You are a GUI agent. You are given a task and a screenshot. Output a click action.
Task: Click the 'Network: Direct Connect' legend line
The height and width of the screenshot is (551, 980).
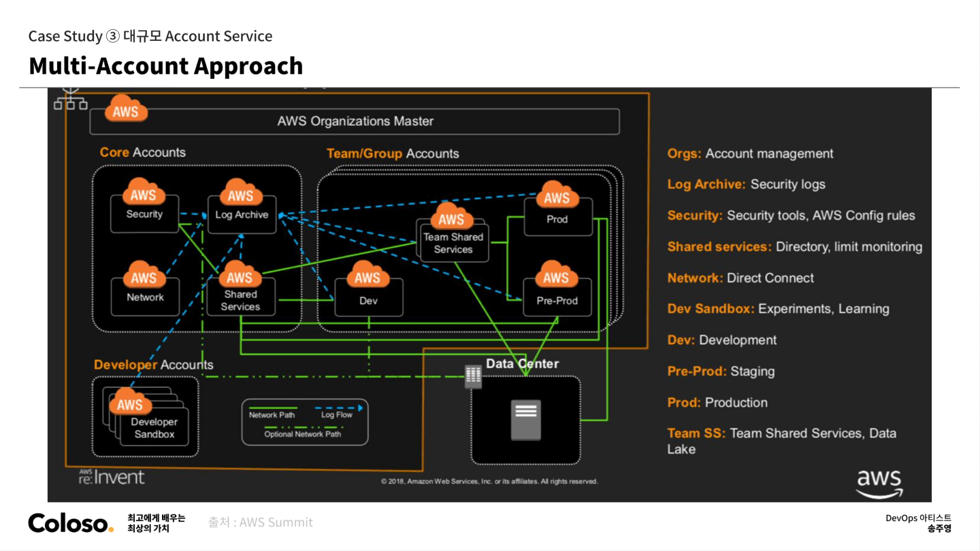click(740, 278)
